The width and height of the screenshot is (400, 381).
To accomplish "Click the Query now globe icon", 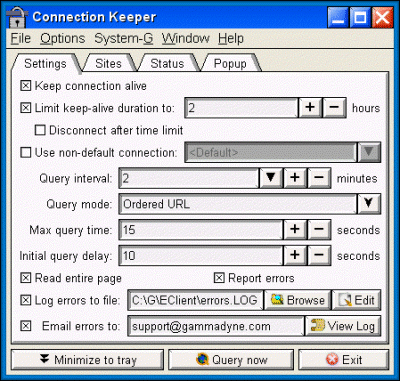I will click(x=202, y=360).
